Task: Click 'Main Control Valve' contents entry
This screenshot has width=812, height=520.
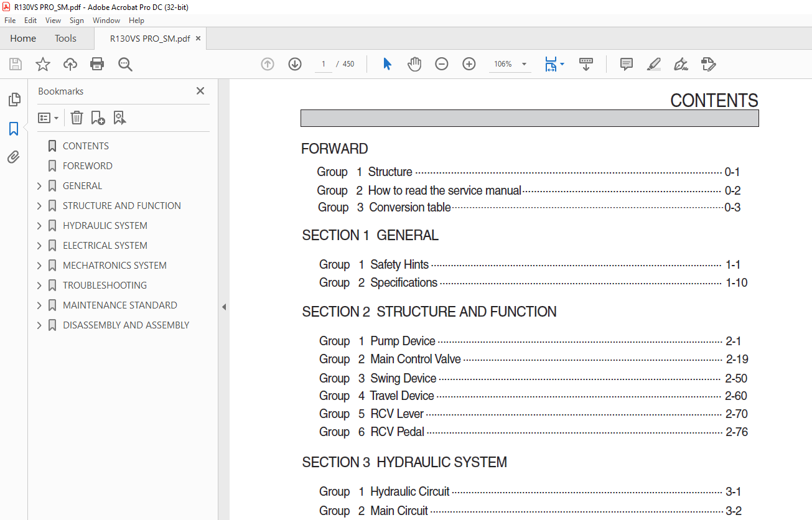Action: [416, 359]
